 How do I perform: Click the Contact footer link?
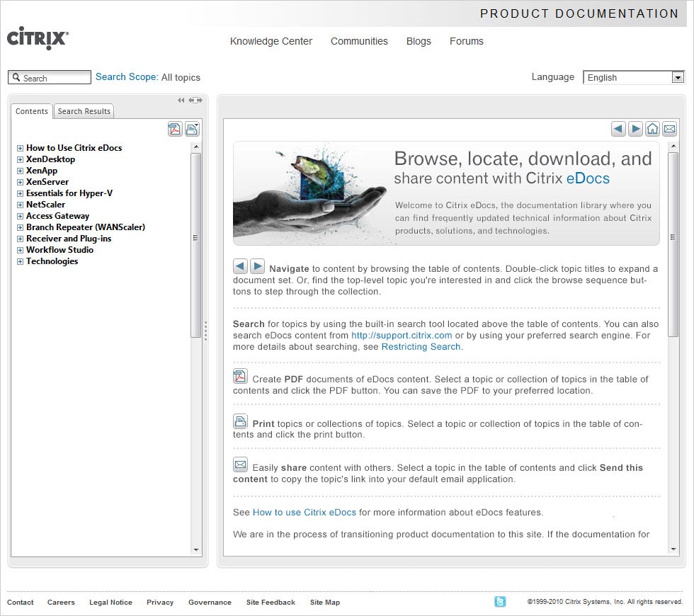coord(21,603)
